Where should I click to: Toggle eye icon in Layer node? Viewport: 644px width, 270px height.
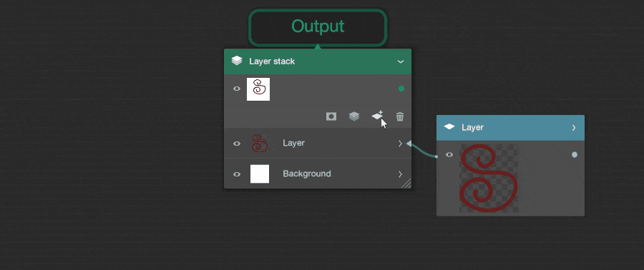pos(449,154)
